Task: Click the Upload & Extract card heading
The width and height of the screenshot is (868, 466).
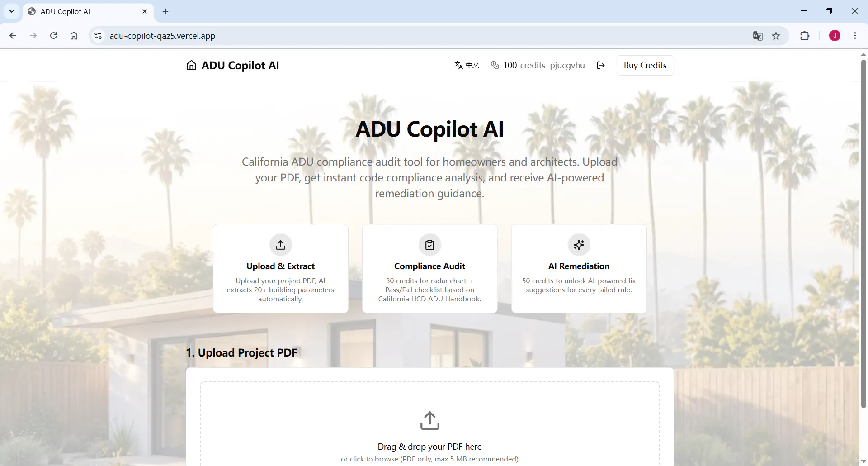Action: click(x=281, y=266)
